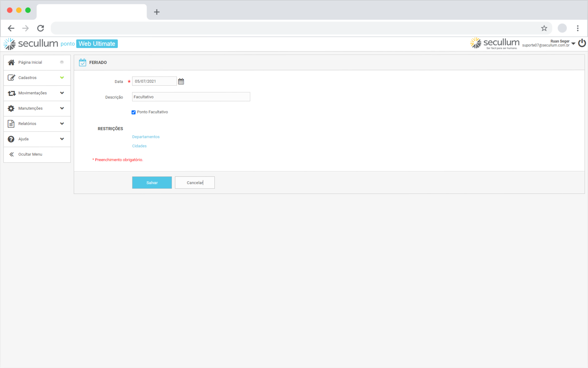Bookmark page with star icon
588x368 pixels.
point(544,28)
